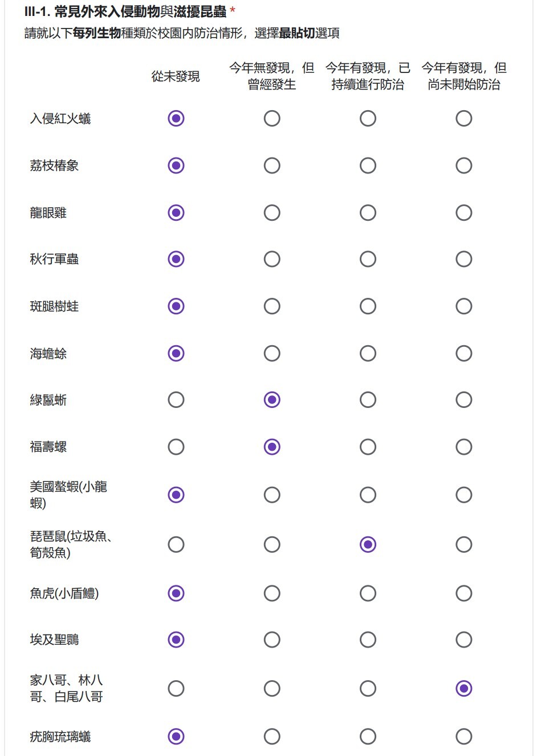Set 福壽螺 to 今年有發現，已持續進行防治
The height and width of the screenshot is (756, 537).
pyautogui.click(x=368, y=447)
